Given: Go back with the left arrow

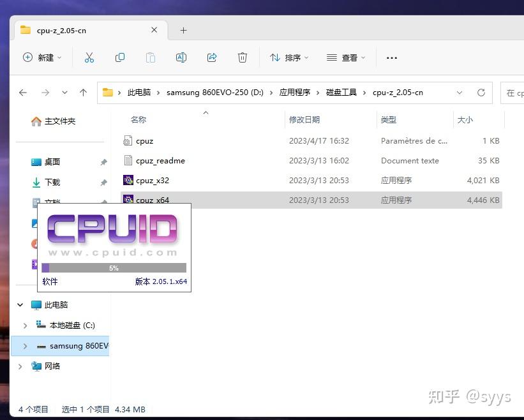Looking at the screenshot, I should click(23, 93).
